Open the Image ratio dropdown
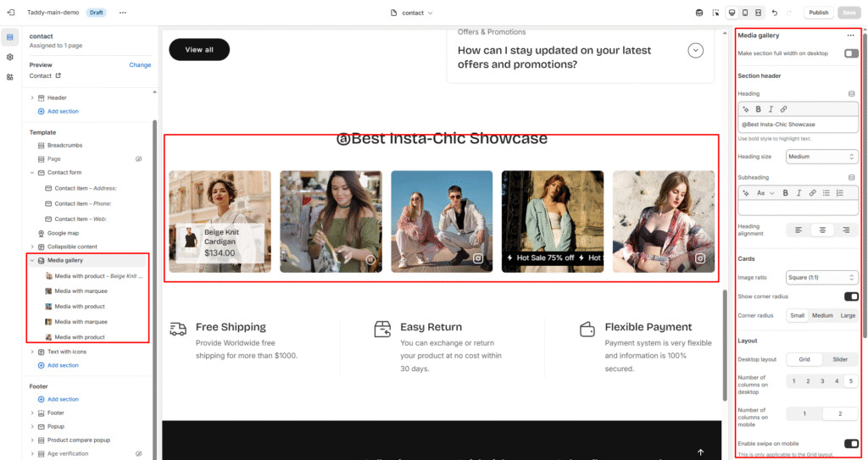868x460 pixels. (821, 277)
